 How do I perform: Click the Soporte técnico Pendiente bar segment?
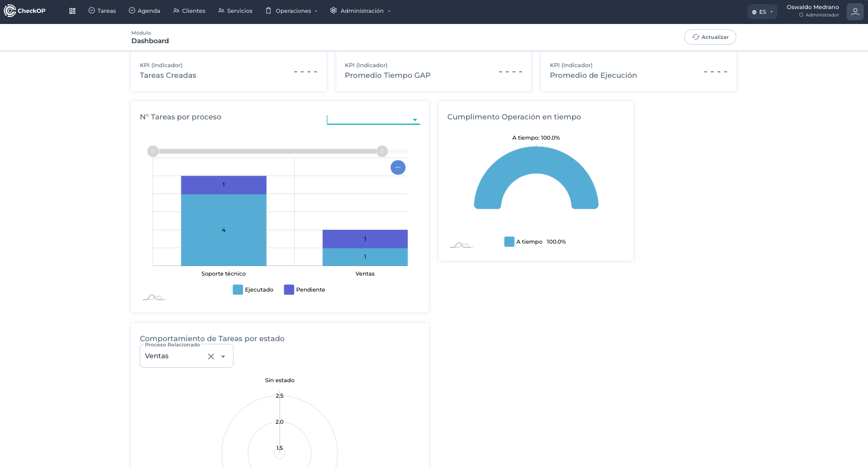223,185
